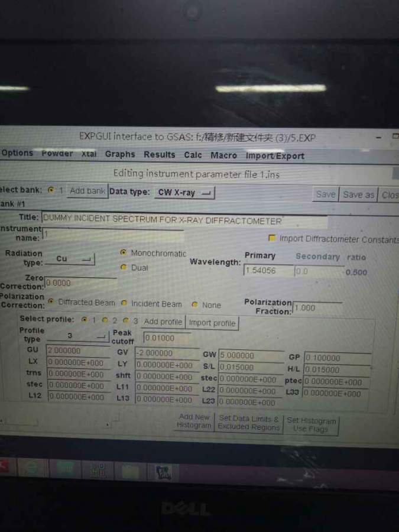Open the Profile type dropdown

click(x=77, y=336)
